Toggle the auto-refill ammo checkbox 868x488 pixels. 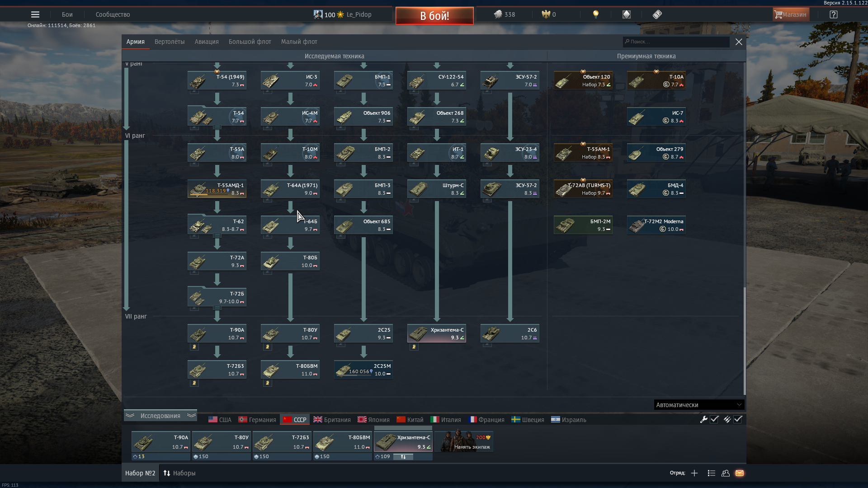point(738,419)
